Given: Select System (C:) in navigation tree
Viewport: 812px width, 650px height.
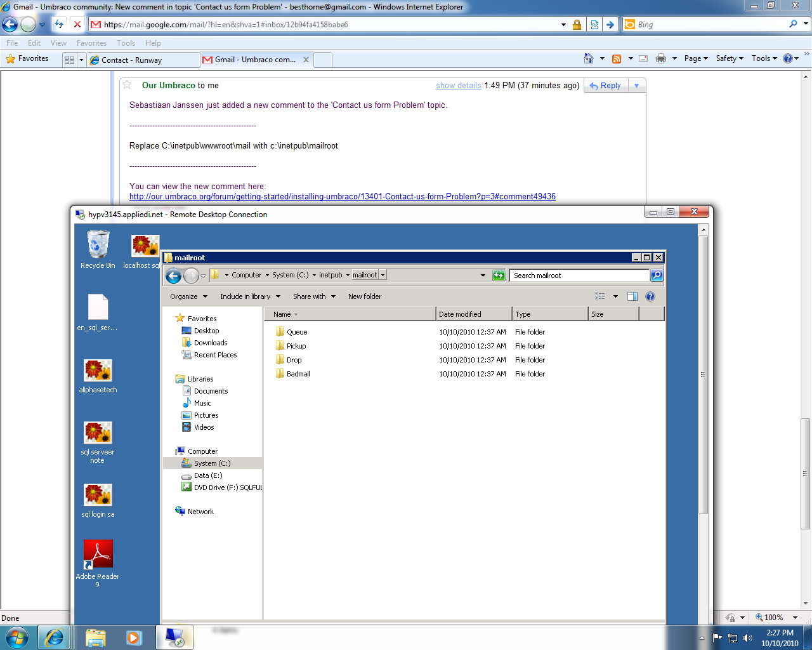Looking at the screenshot, I should tap(212, 463).
